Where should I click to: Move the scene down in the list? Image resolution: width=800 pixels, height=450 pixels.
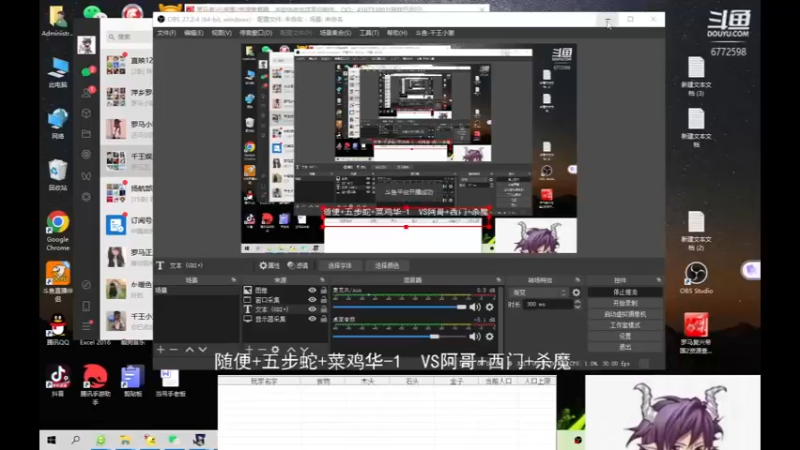pos(203,349)
